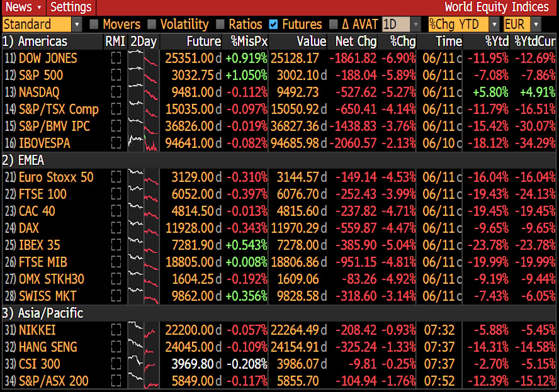The height and width of the screenshot is (392, 559).
Task: Toggle the RMI box for S&P/BMV IPC
Action: 116,126
